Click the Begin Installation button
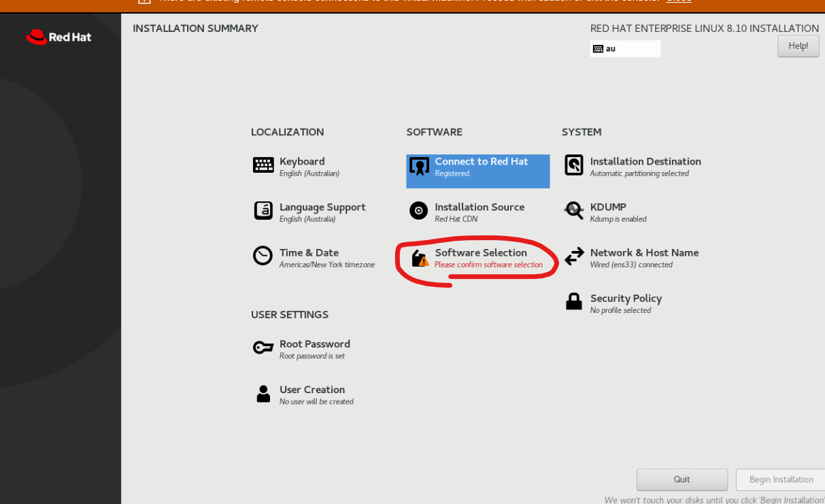Screen dimensions: 825x504 (x=781, y=480)
